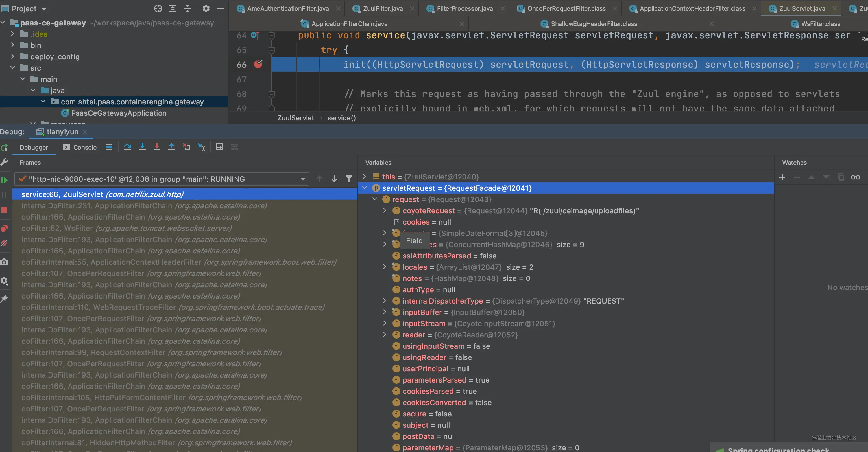The height and width of the screenshot is (452, 868).
Task: Toggle breakpoint on line 66
Action: [258, 64]
